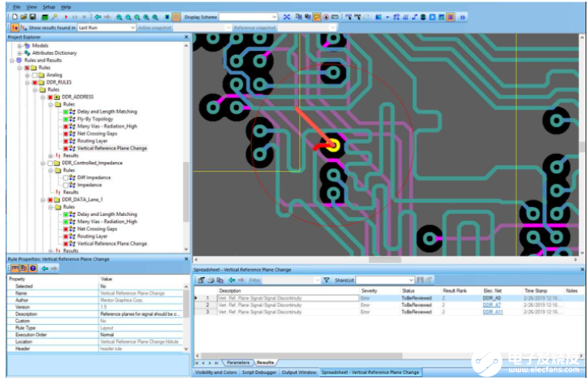Click the green board layer icon in toolbar
The width and height of the screenshot is (588, 382).
tap(45, 17)
